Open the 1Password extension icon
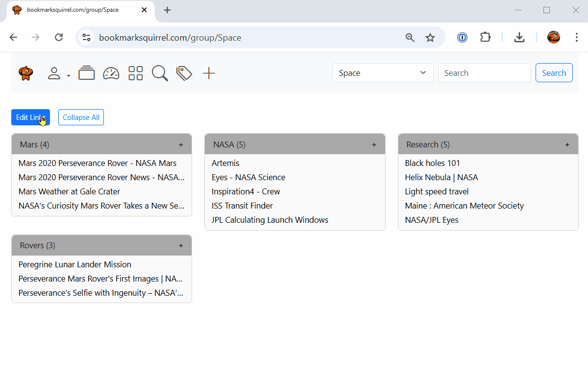The height and width of the screenshot is (376, 588). click(462, 38)
